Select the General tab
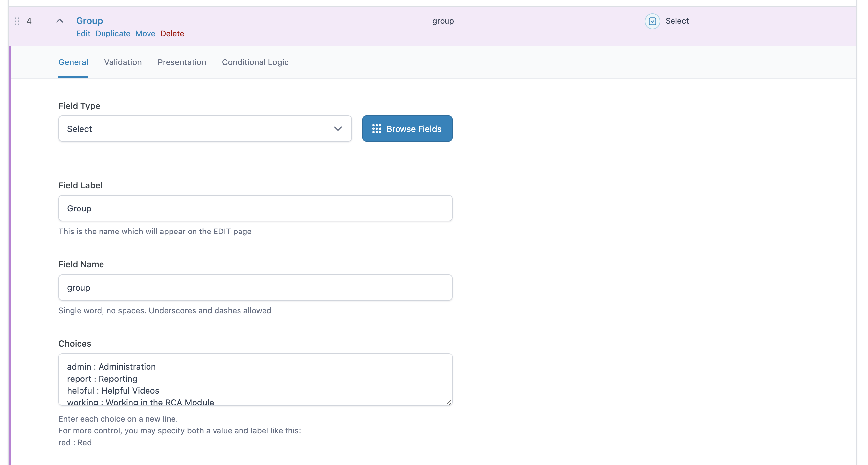Viewport: 868px width, 465px height. (73, 62)
